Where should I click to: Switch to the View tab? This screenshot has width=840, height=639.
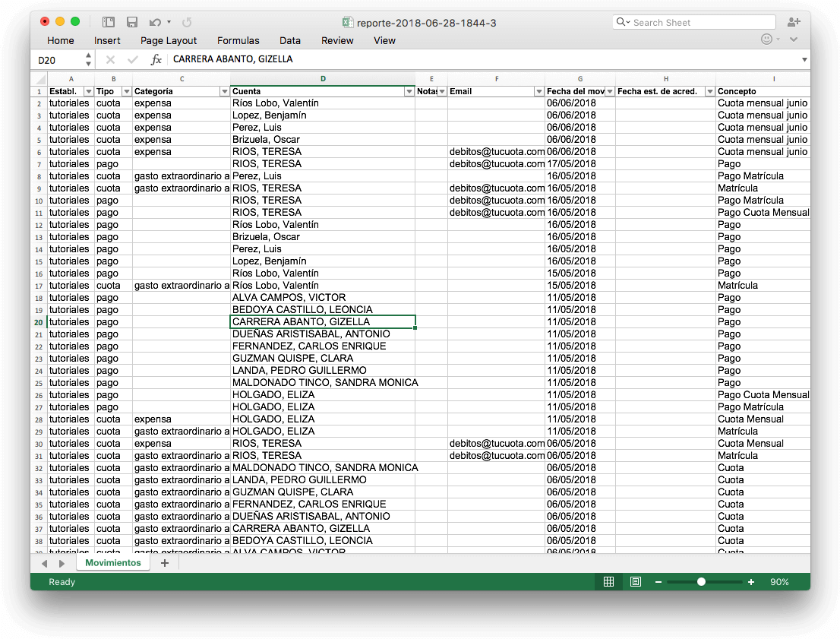(384, 40)
